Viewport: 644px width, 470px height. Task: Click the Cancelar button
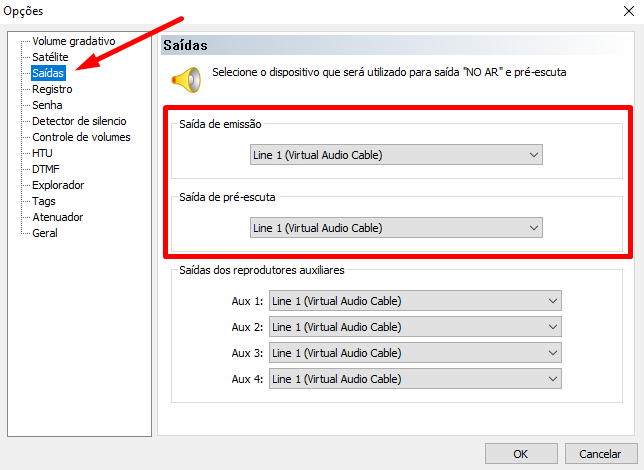point(601,454)
